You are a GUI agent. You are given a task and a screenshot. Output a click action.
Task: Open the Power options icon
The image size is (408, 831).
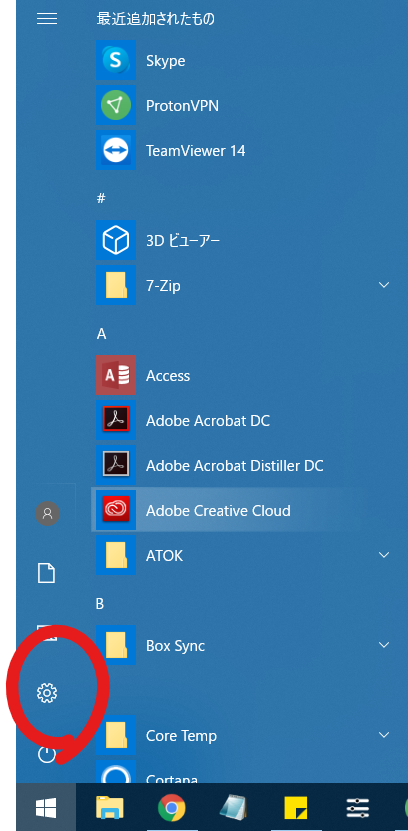(x=47, y=754)
